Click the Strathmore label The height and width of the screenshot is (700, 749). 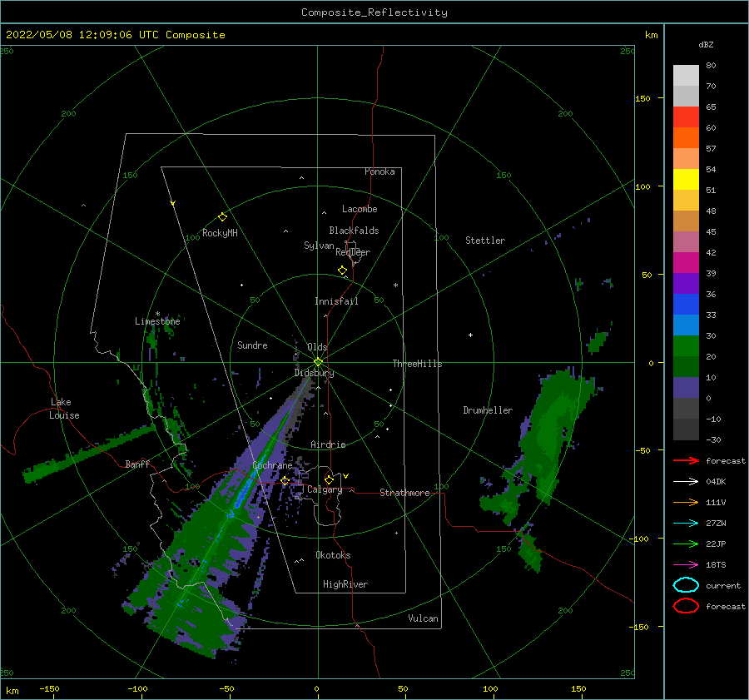(404, 493)
